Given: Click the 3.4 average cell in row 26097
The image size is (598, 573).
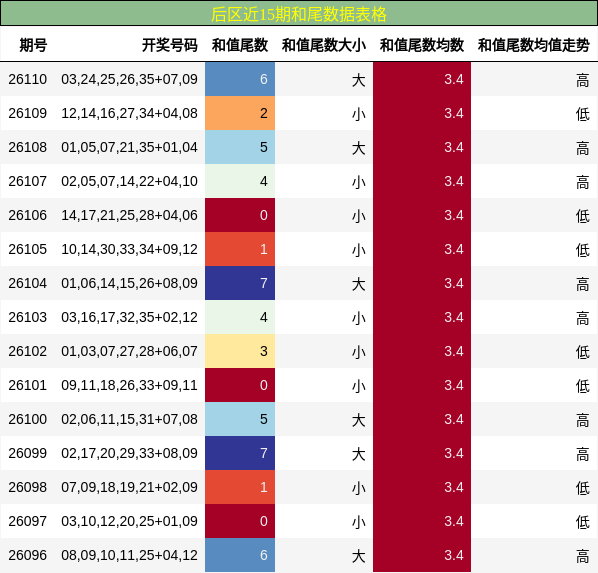Looking at the screenshot, I should click(x=422, y=521).
